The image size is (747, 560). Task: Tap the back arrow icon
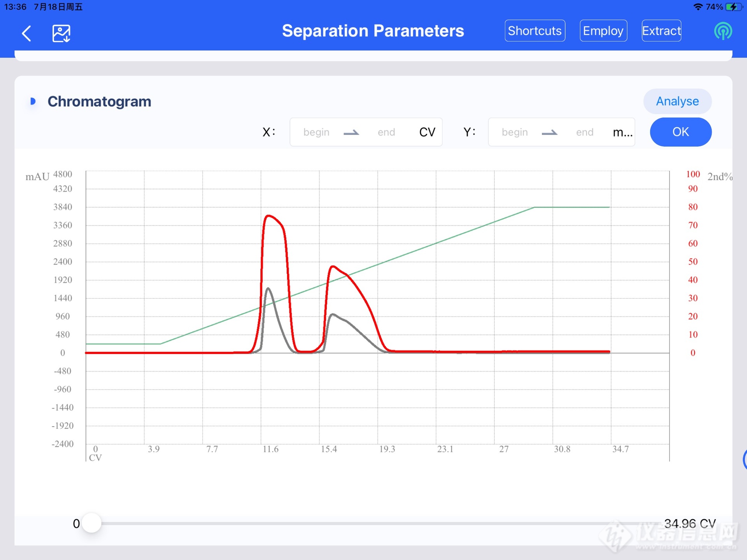tap(26, 33)
